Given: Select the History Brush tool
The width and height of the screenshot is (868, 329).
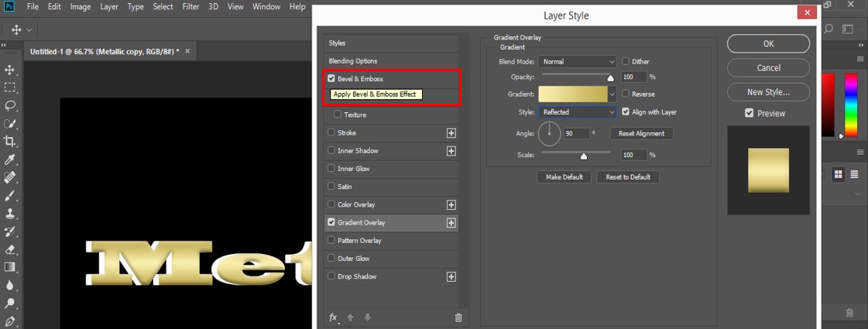Looking at the screenshot, I should 9,231.
